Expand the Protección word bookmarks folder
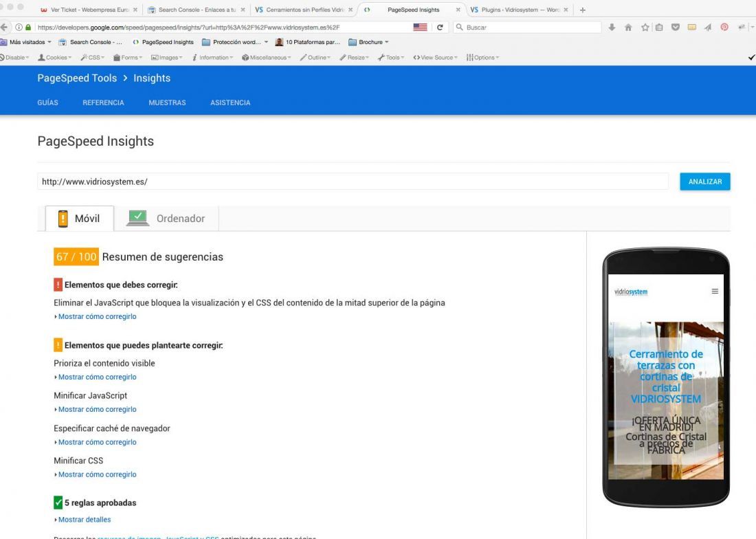Screen dimensions: 756x539 click(235, 42)
